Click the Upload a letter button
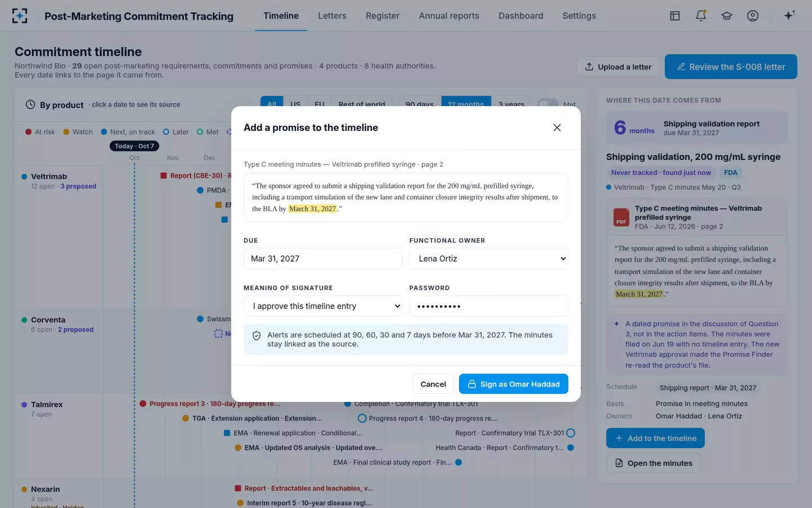The height and width of the screenshot is (508, 812). coord(618,67)
